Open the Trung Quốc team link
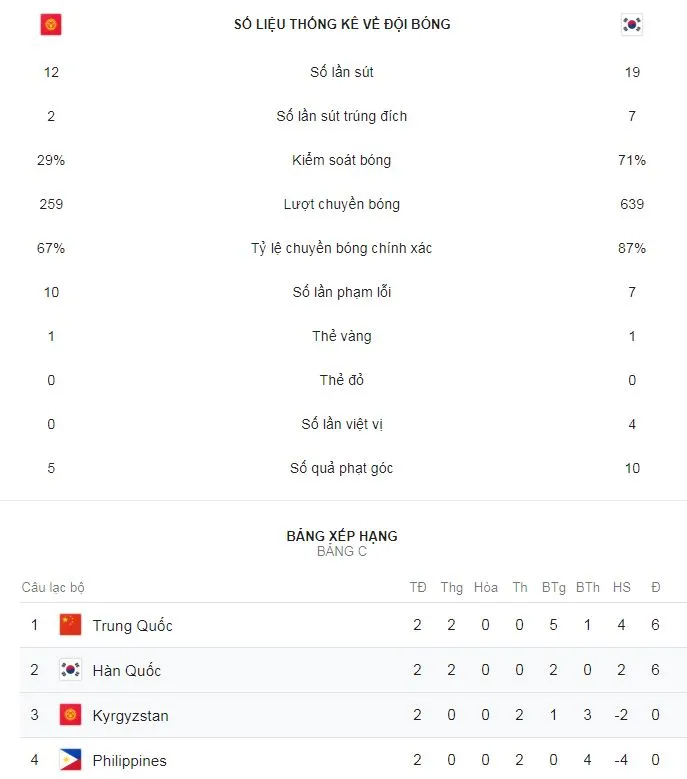Screen dimensions: 687x779 coord(132,626)
